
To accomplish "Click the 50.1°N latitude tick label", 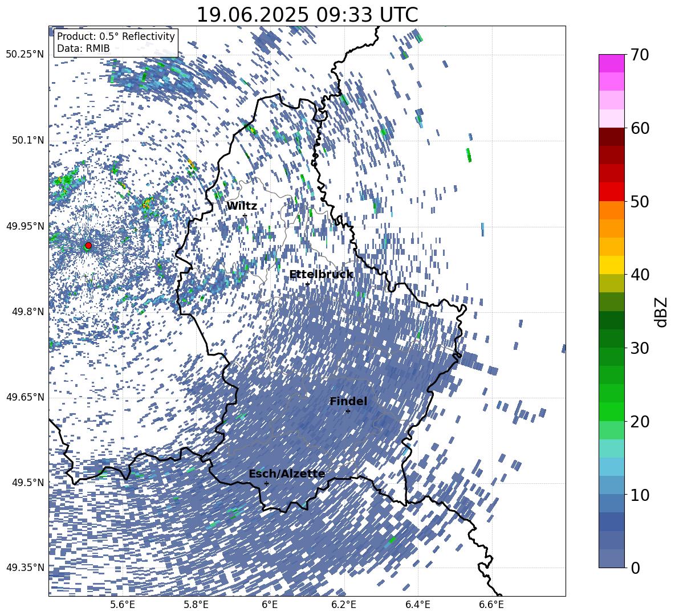I will tap(29, 141).
